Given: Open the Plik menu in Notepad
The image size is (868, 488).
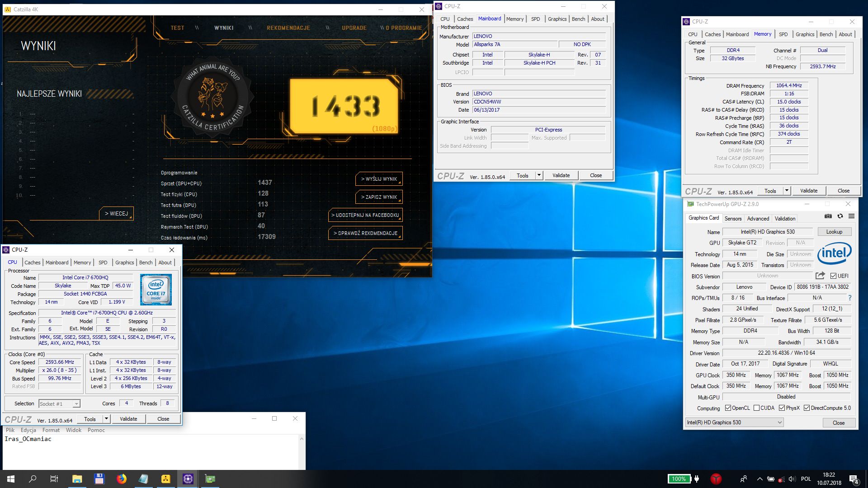Looking at the screenshot, I should point(10,430).
